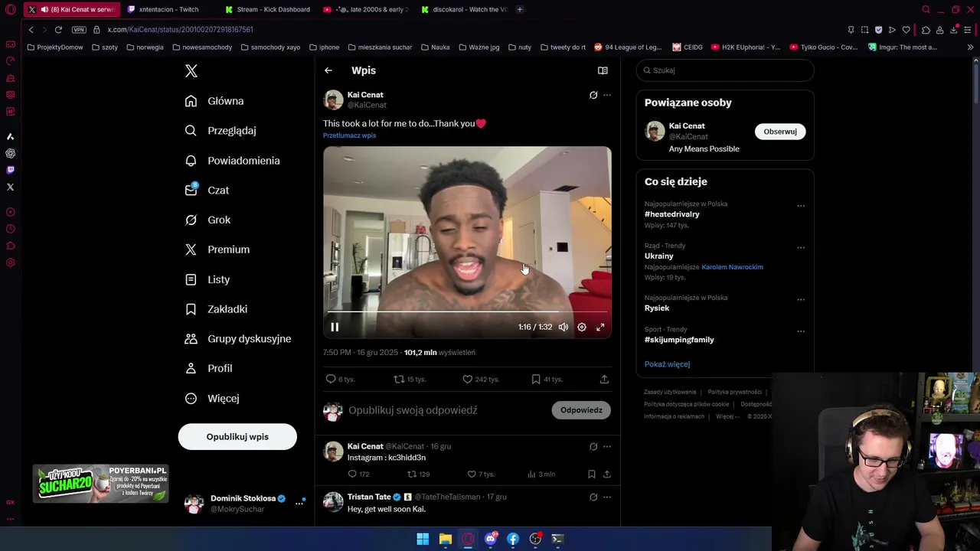Click Karolem Nawrockim link
This screenshot has height=551, width=980.
click(x=732, y=267)
